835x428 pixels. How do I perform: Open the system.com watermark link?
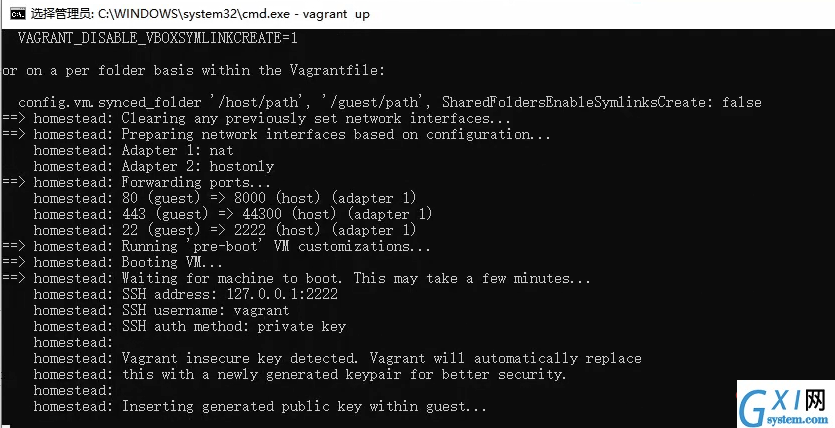click(x=797, y=419)
